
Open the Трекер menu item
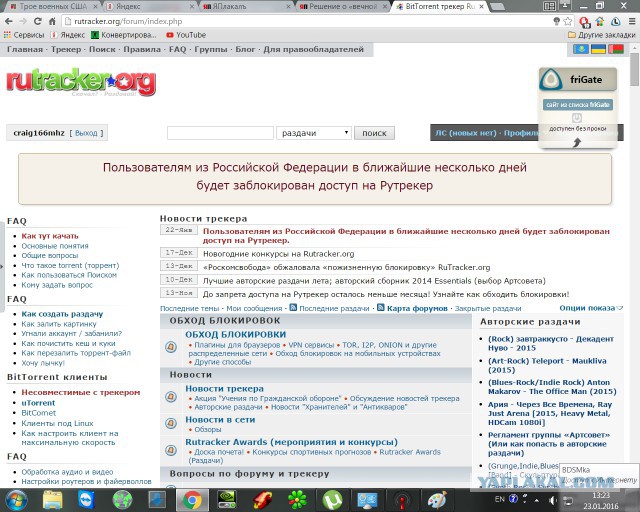tap(66, 49)
